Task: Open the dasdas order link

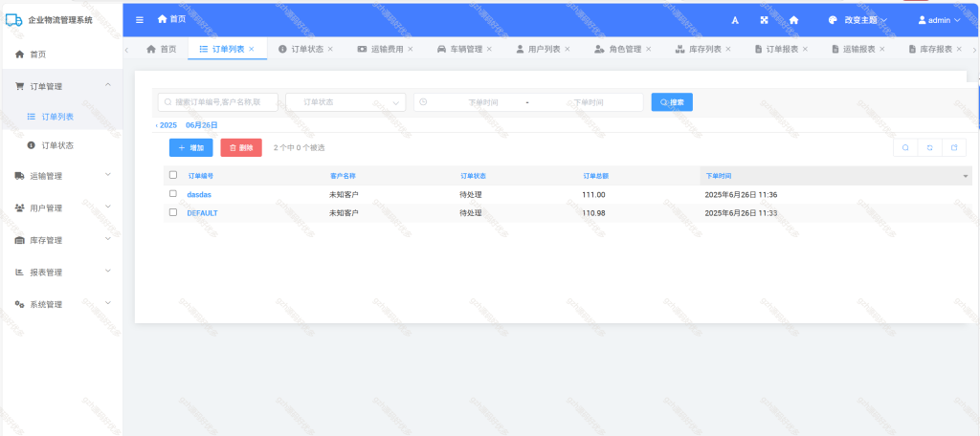Action: [x=199, y=194]
